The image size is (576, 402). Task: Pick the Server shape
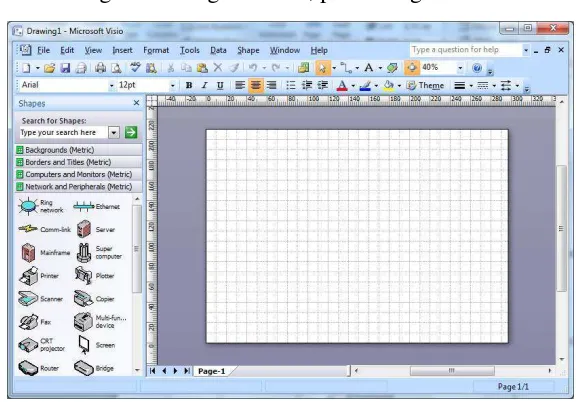point(96,229)
